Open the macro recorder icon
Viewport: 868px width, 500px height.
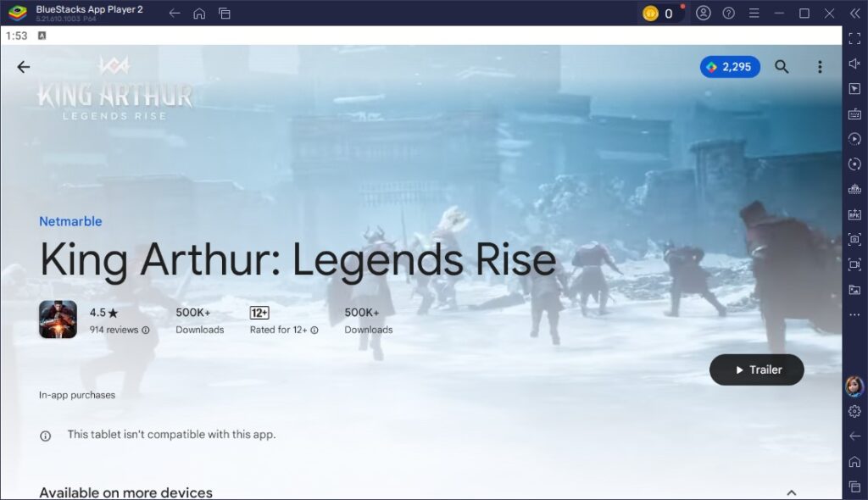click(x=854, y=138)
